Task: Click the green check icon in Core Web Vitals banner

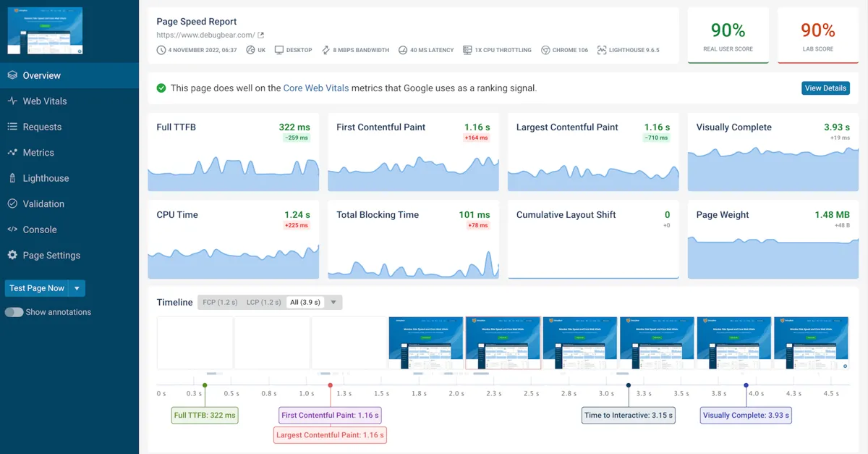Action: pos(161,88)
